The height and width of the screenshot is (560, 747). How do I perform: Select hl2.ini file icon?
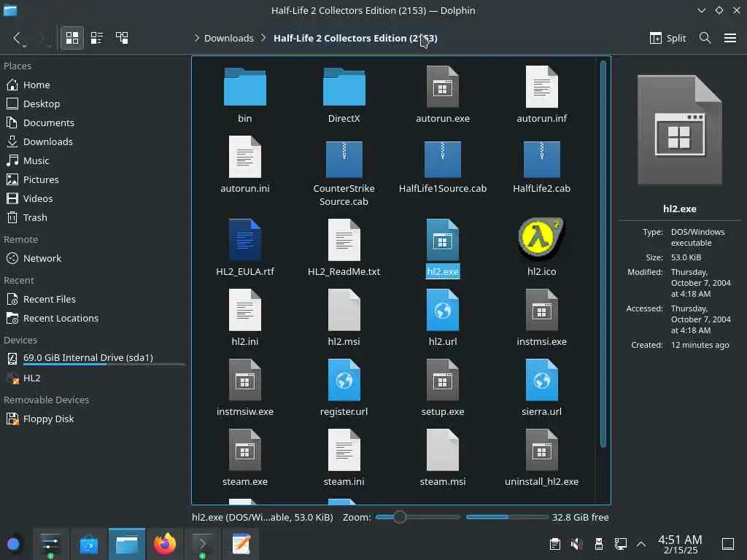(x=245, y=310)
